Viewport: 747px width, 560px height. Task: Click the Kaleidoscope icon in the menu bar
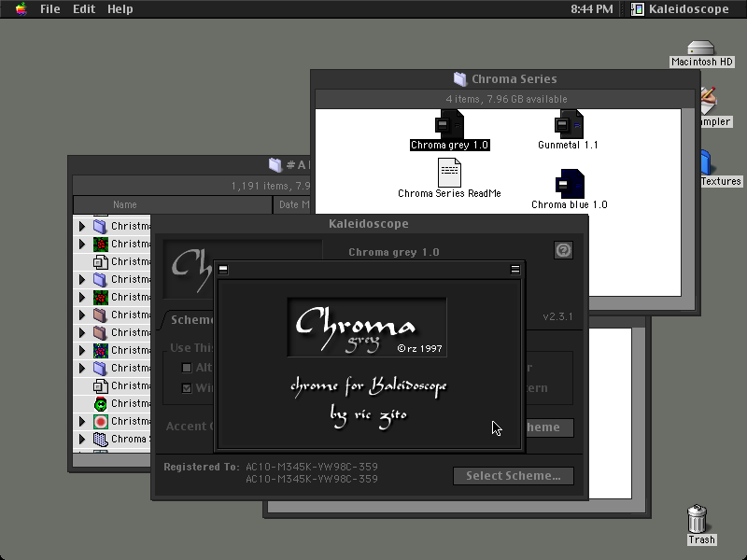coord(638,9)
